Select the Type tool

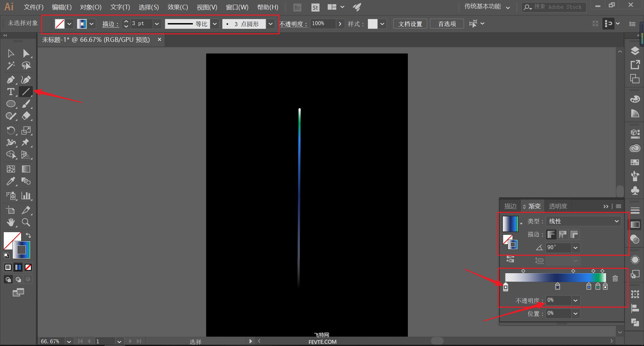click(x=11, y=91)
